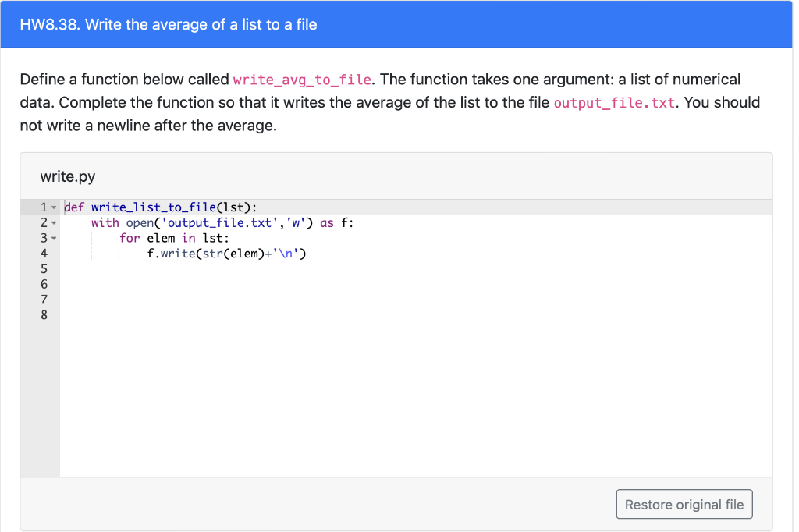The height and width of the screenshot is (532, 799).
Task: Collapse the for-loop using line 3 fold arrow
Action: 54,238
